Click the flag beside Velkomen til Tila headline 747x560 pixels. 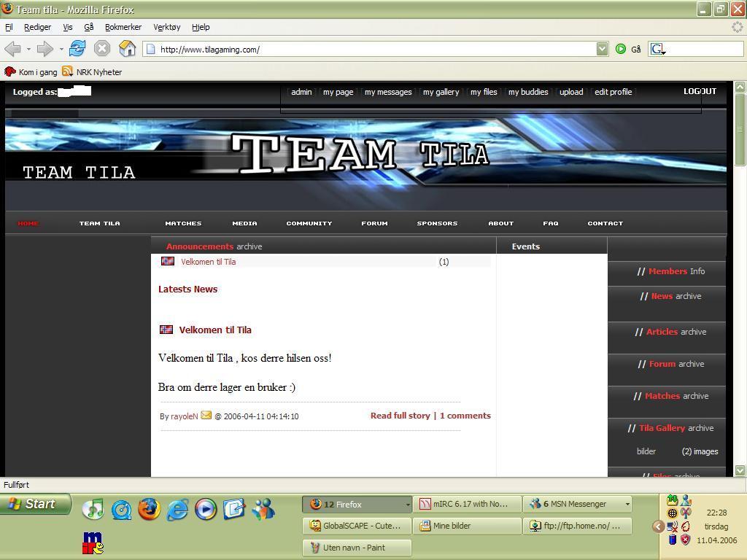click(x=166, y=329)
